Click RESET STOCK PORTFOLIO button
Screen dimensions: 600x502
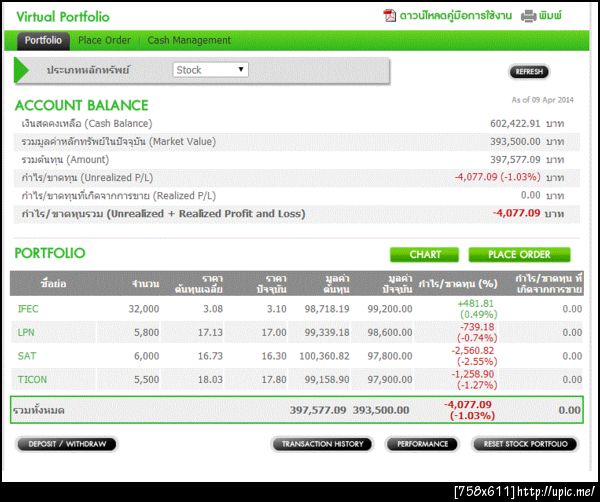click(525, 444)
